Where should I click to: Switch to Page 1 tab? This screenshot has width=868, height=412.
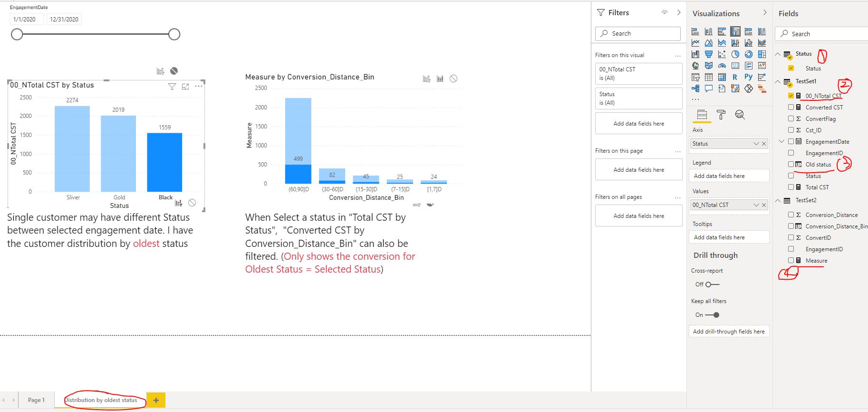click(x=36, y=400)
